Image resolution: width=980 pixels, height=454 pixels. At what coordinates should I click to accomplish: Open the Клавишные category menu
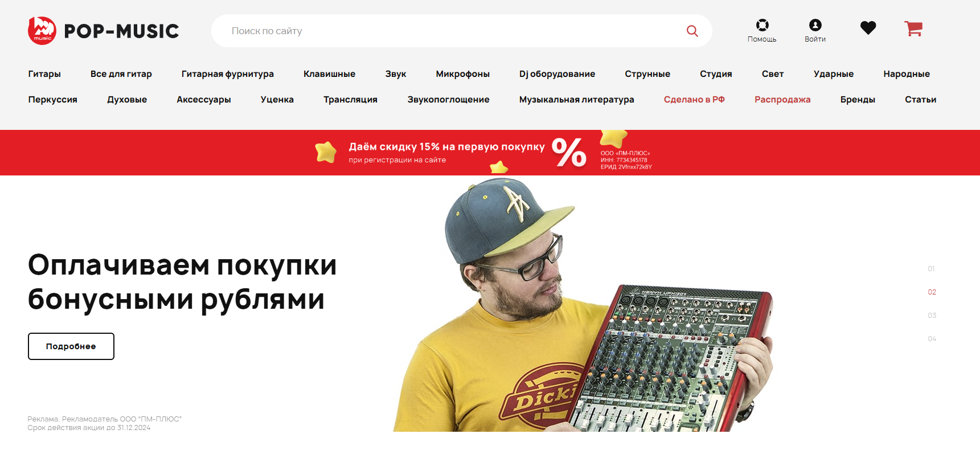(329, 74)
